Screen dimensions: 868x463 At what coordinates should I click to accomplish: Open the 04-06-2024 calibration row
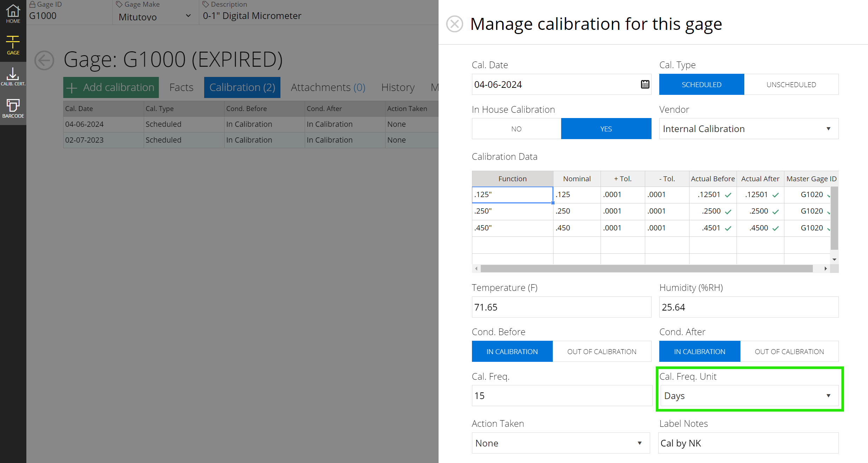[251, 124]
